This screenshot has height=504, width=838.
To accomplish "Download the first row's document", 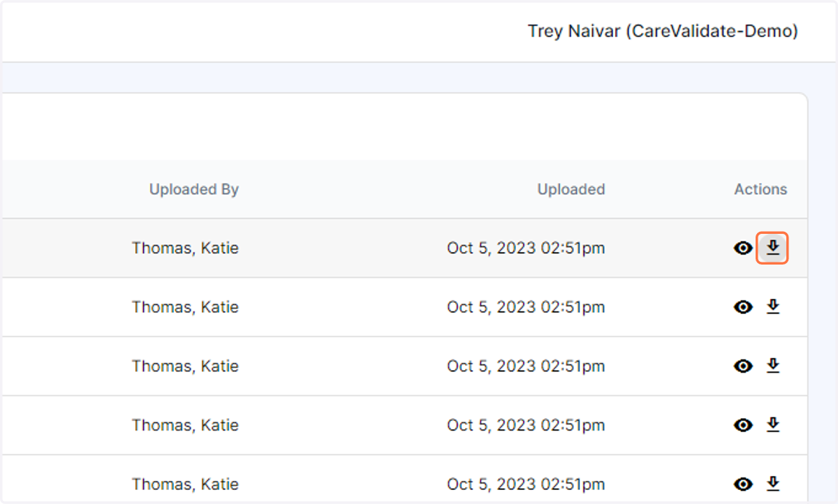I will coord(772,248).
